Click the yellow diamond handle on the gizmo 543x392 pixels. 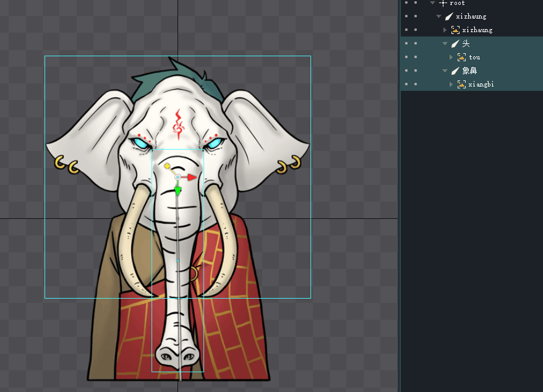click(167, 166)
